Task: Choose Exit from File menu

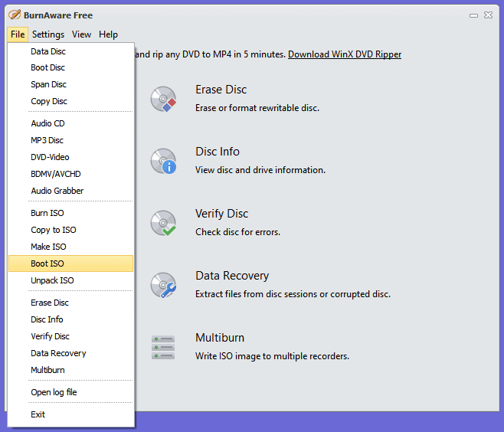Action: [x=38, y=414]
